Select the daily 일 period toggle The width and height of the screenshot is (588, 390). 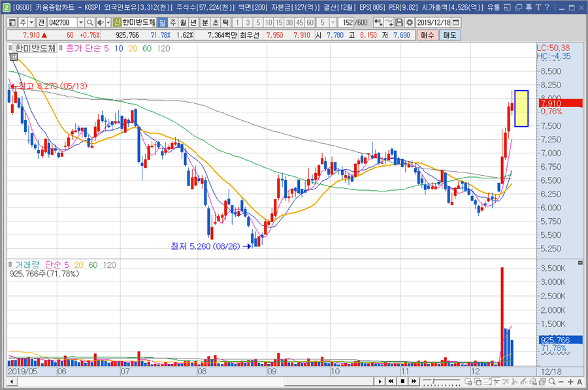162,22
